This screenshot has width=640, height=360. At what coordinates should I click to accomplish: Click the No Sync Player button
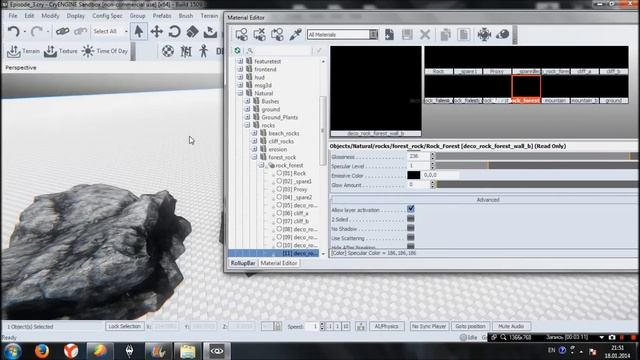(429, 326)
